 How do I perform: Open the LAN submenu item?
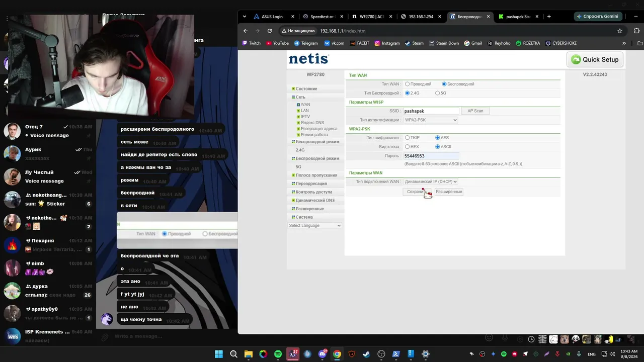305,111
